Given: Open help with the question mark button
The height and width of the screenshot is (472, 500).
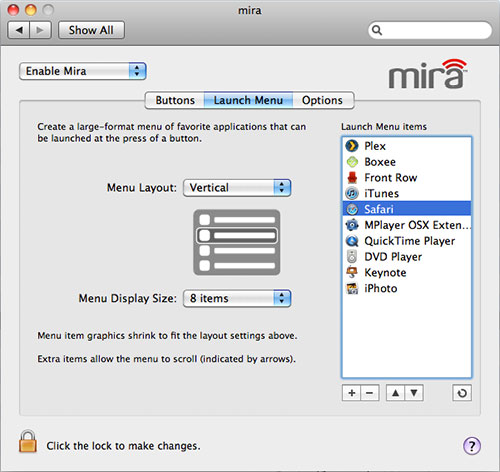Looking at the screenshot, I should coord(472,446).
